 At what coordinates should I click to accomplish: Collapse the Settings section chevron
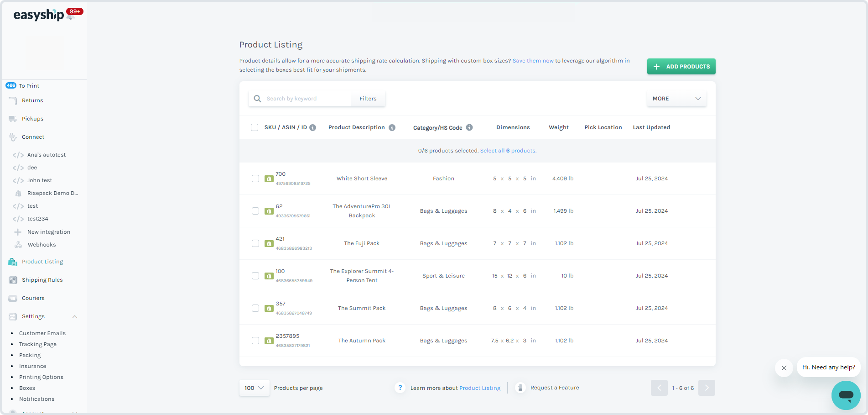(75, 316)
